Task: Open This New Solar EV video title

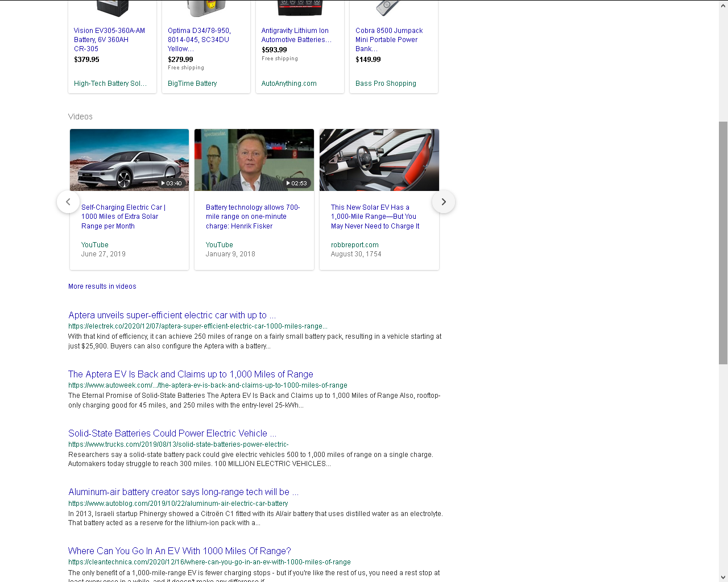Action: tap(375, 217)
